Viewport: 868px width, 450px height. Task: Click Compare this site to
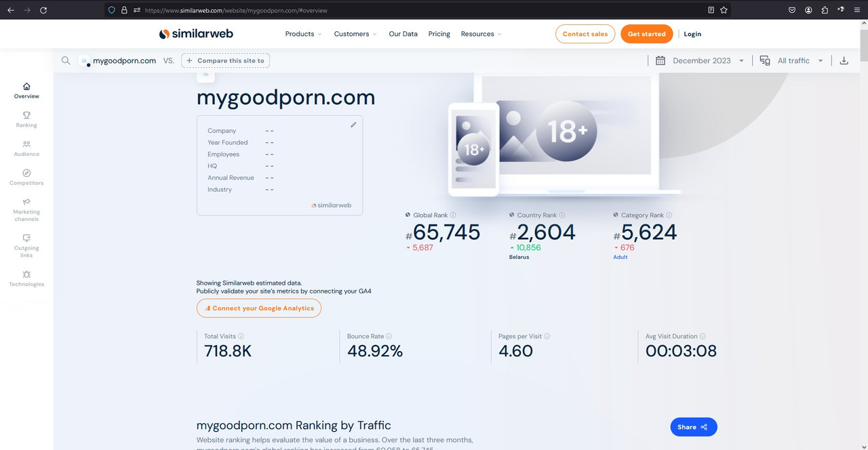225,60
